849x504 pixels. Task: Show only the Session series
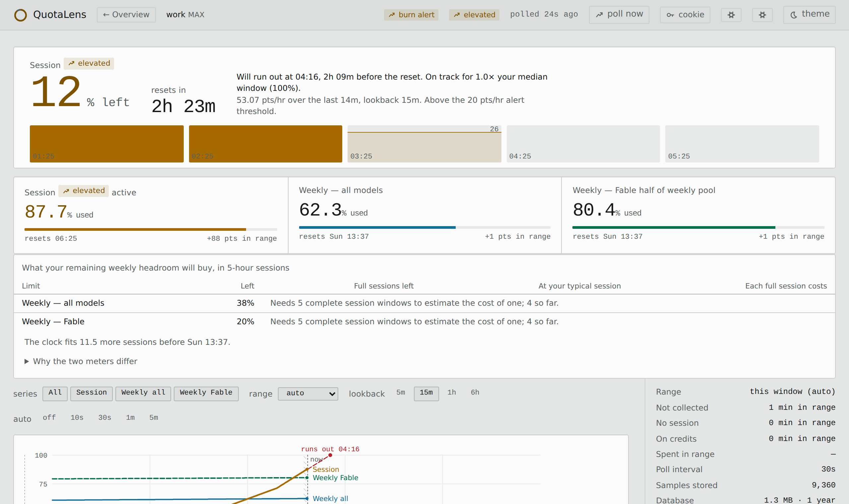point(91,394)
